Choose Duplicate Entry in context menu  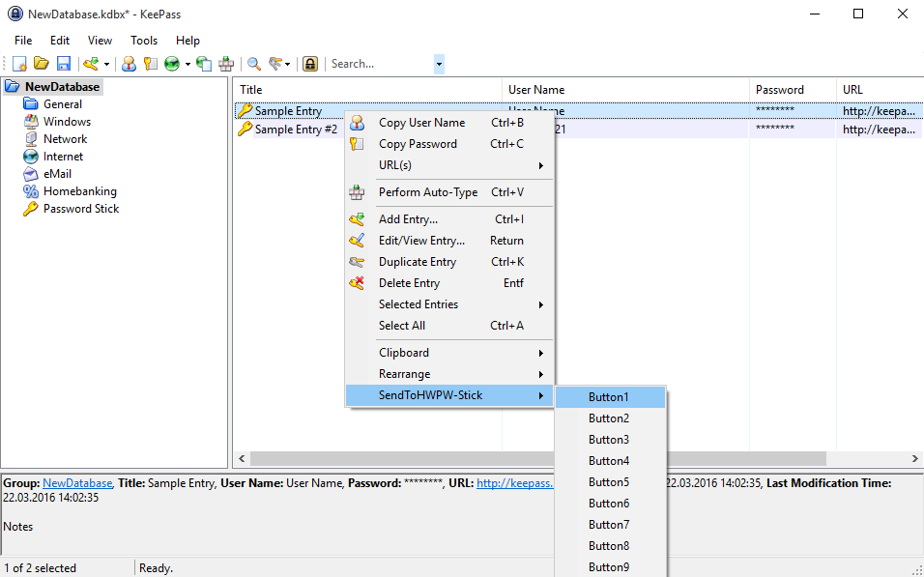click(x=449, y=262)
